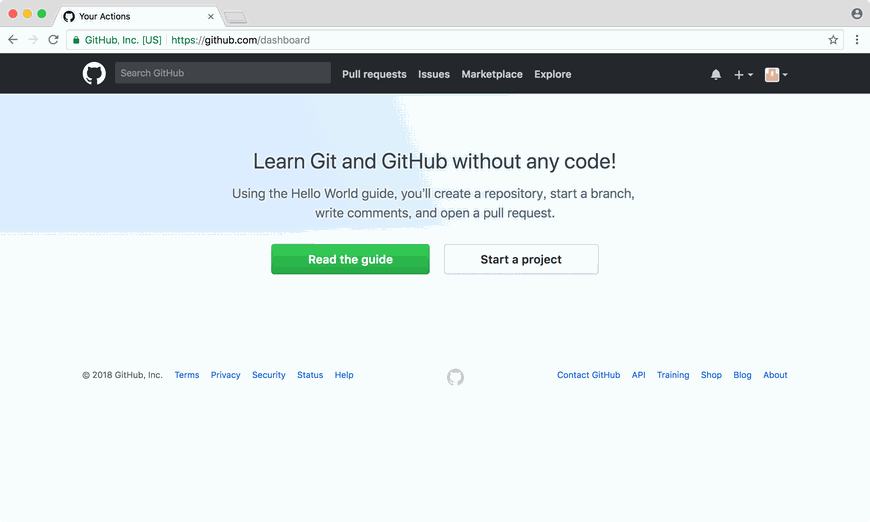870x522 pixels.
Task: Click the browser forward arrow
Action: click(33, 40)
